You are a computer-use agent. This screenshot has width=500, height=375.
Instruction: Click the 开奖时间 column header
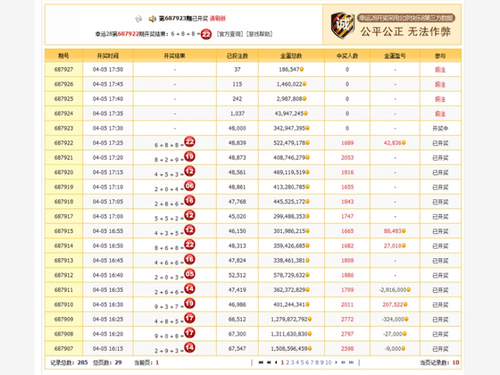coord(108,56)
